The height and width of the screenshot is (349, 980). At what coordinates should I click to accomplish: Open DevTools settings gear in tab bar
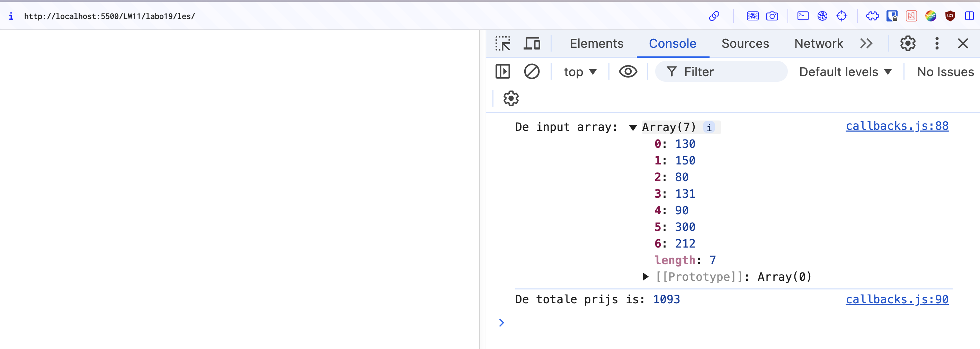tap(908, 44)
